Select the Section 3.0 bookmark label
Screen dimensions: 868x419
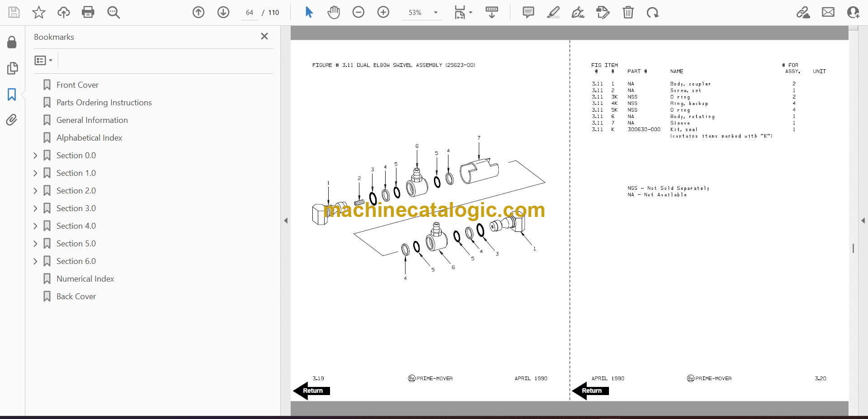pyautogui.click(x=76, y=208)
